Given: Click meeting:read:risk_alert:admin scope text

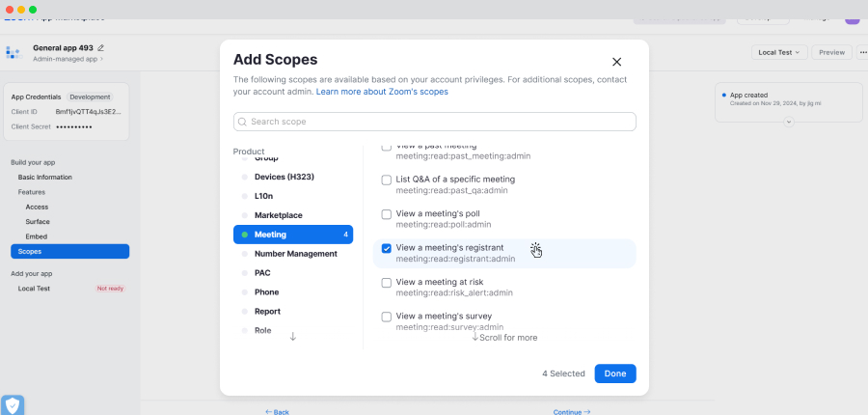Looking at the screenshot, I should [454, 292].
